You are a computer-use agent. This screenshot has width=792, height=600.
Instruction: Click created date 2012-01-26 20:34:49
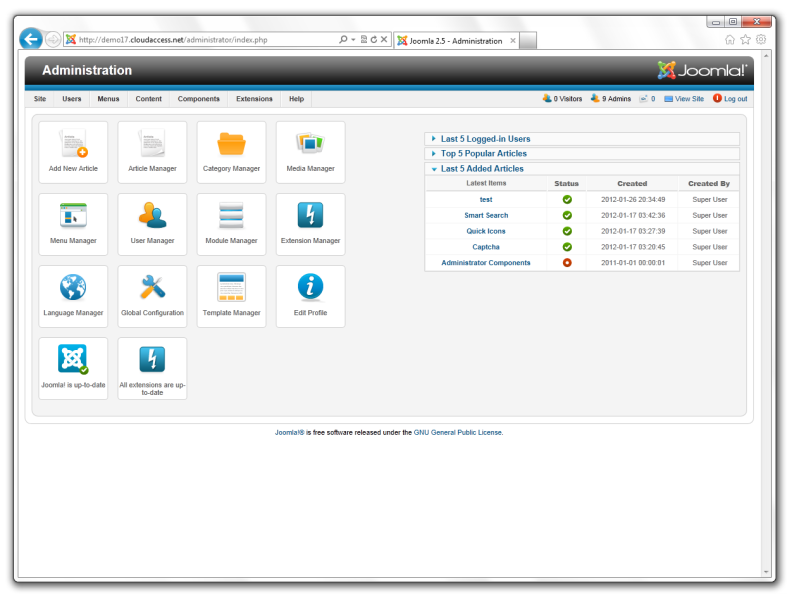coord(633,199)
